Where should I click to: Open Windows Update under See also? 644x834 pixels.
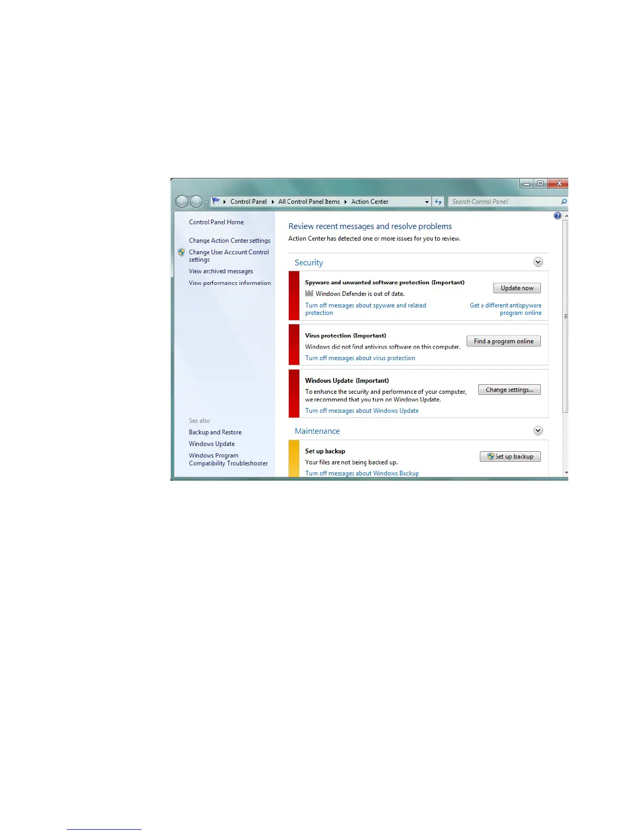[212, 444]
